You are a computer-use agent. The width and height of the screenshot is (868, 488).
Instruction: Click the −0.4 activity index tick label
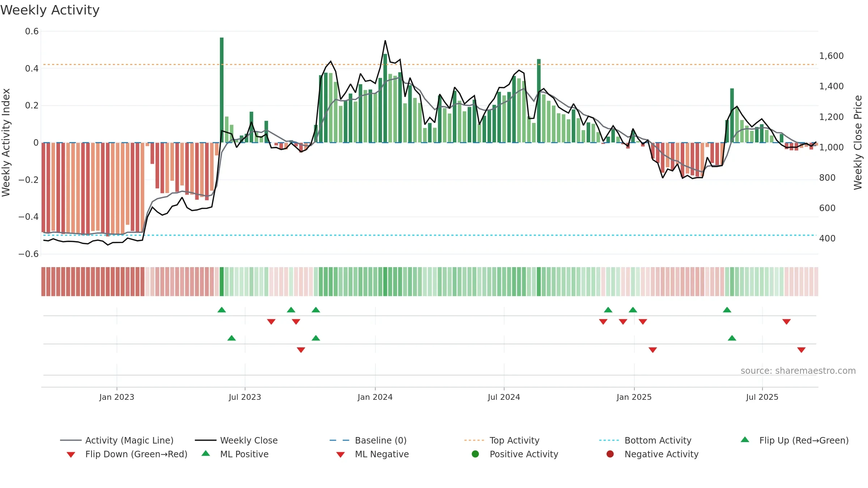coord(29,217)
